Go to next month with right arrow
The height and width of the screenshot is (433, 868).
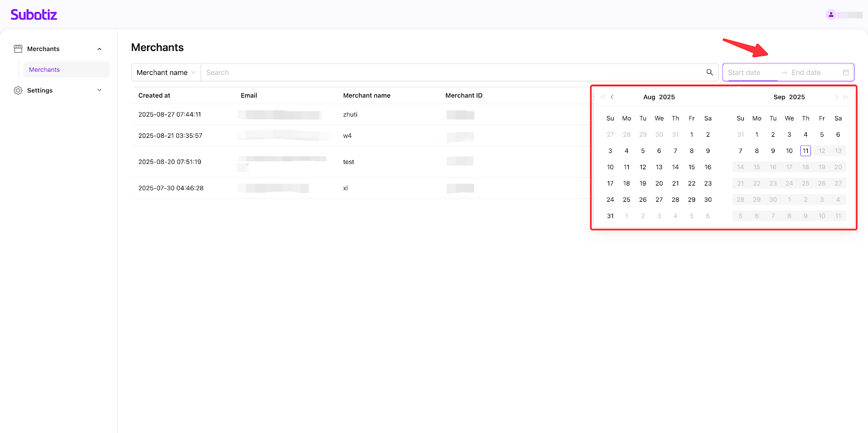pyautogui.click(x=836, y=97)
